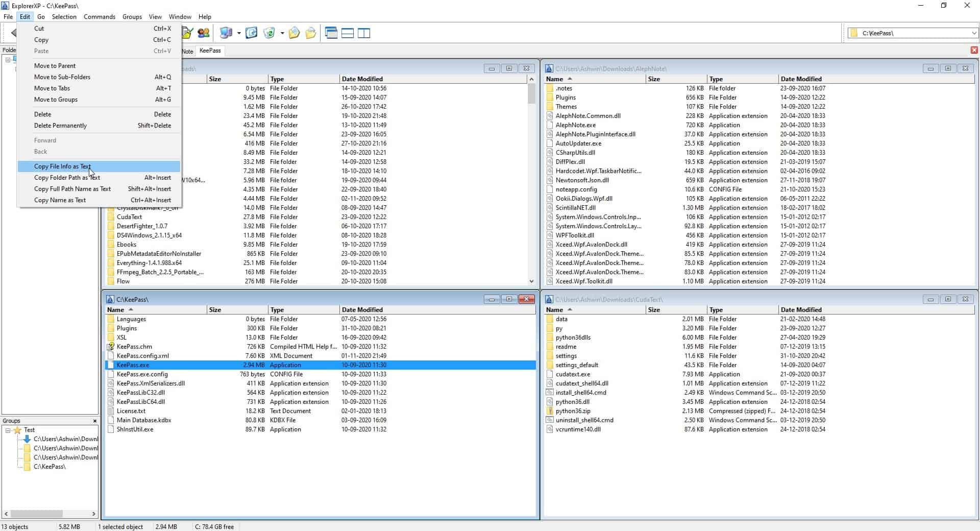Image resolution: width=980 pixels, height=531 pixels.
Task: Open the Window menu
Action: [x=180, y=17]
